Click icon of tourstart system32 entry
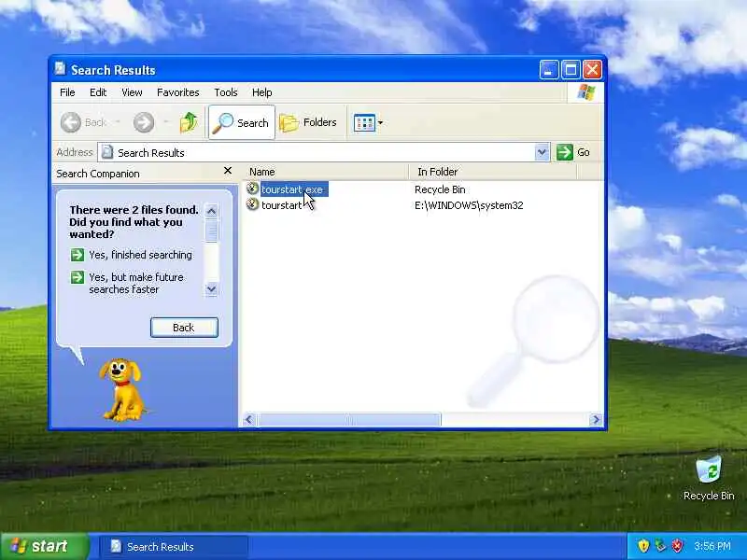This screenshot has width=747, height=560. click(x=252, y=204)
